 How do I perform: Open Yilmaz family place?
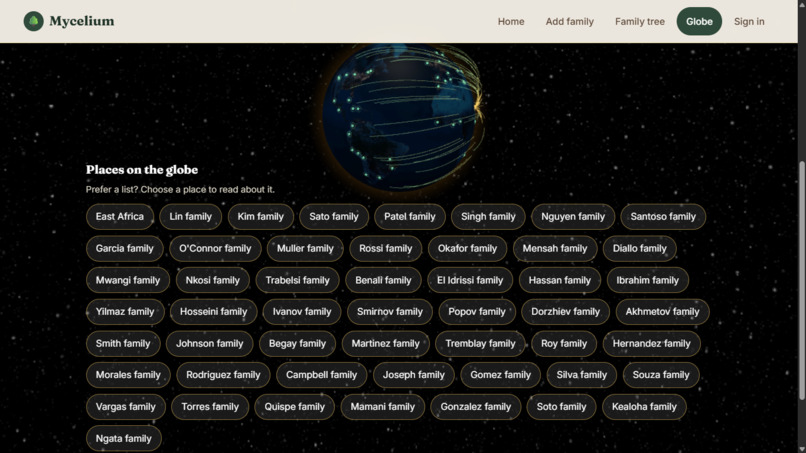pos(124,312)
